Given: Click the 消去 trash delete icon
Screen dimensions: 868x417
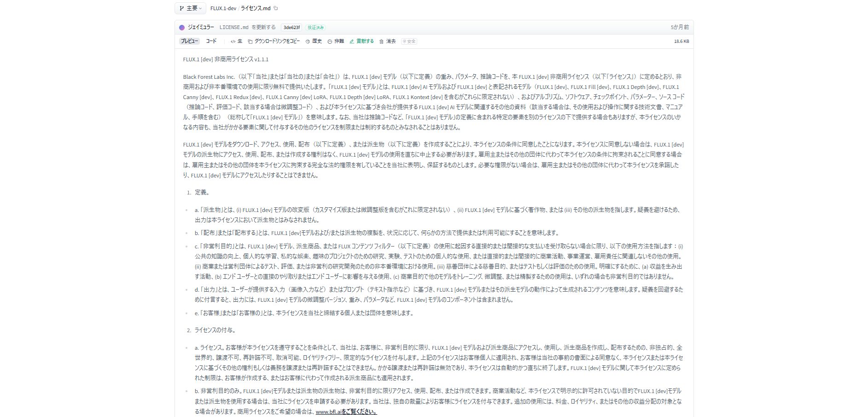Looking at the screenshot, I should 381,41.
